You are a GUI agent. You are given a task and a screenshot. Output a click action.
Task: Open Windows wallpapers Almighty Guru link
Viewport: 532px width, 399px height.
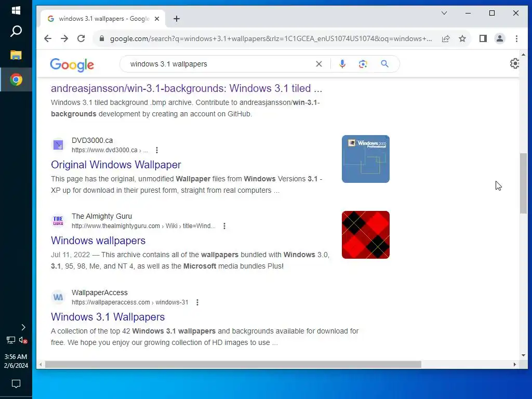point(98,241)
